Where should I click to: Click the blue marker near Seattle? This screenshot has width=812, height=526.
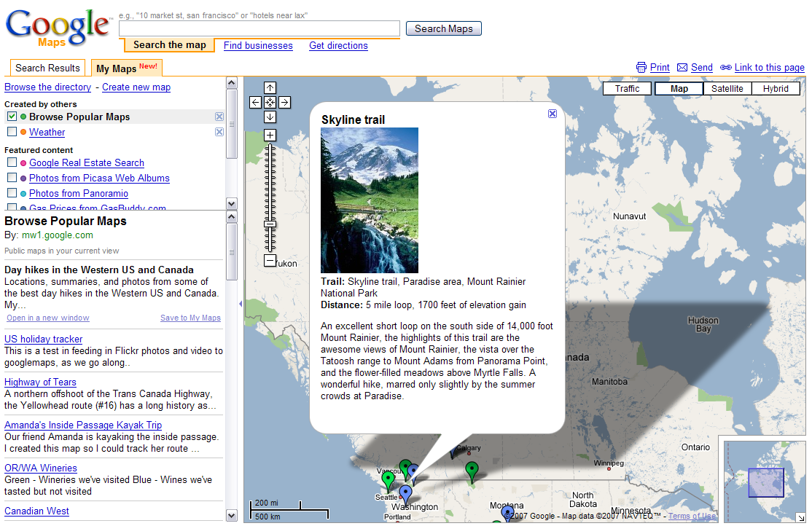(405, 494)
